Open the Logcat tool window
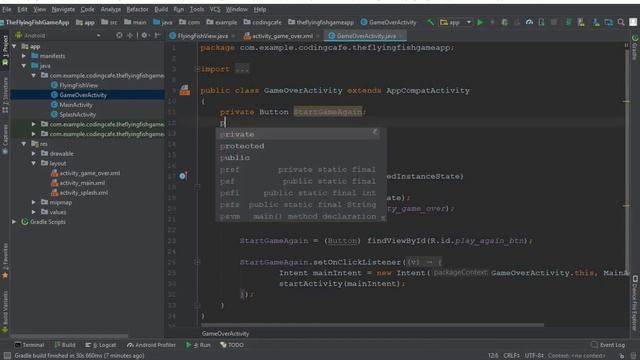 (101, 345)
